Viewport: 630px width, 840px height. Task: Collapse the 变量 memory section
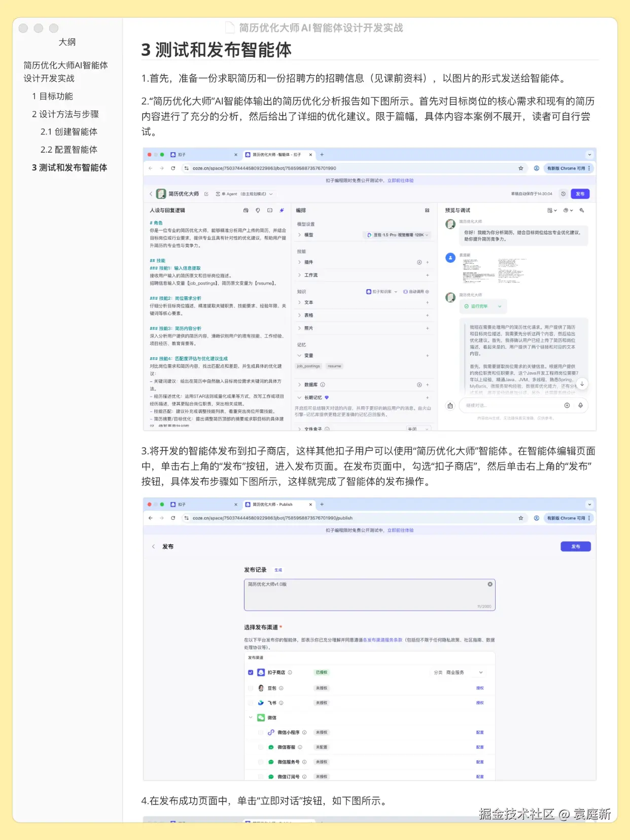click(300, 356)
